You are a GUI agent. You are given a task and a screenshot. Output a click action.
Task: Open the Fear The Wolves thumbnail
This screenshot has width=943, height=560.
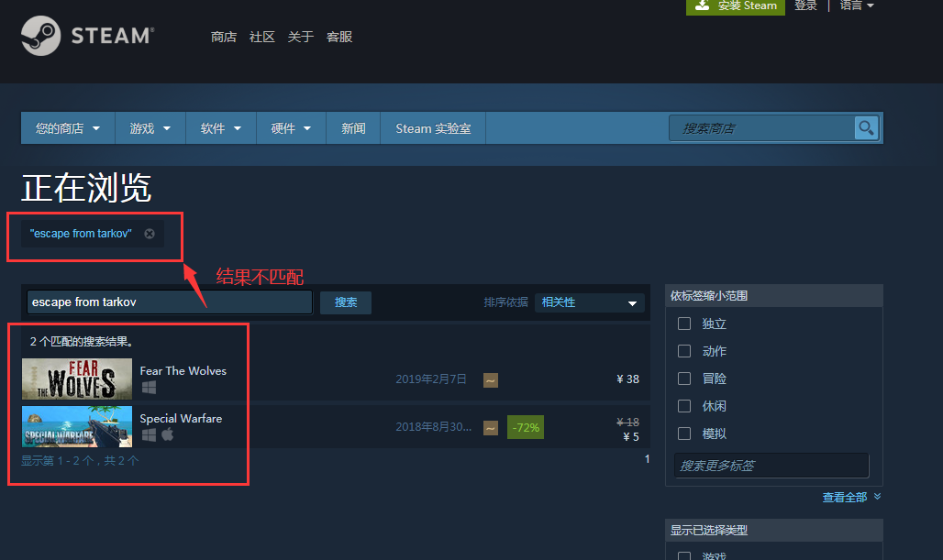77,379
